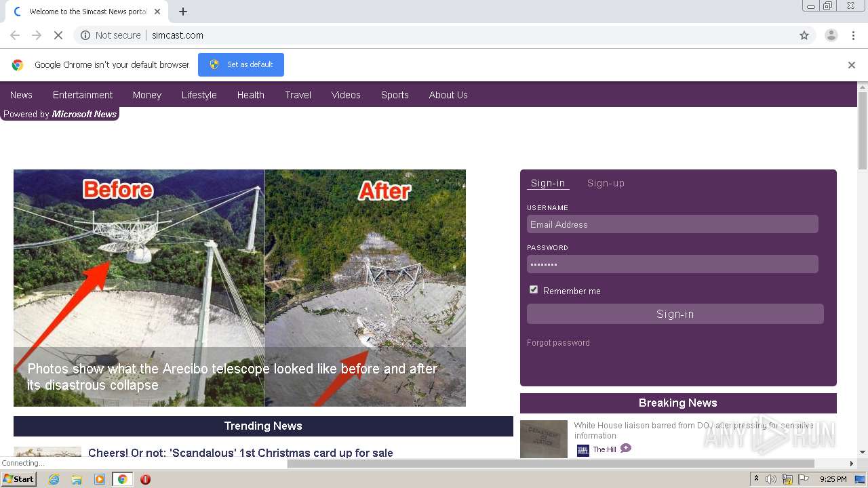Show hidden system tray icons
This screenshot has width=868, height=488.
coord(756,479)
